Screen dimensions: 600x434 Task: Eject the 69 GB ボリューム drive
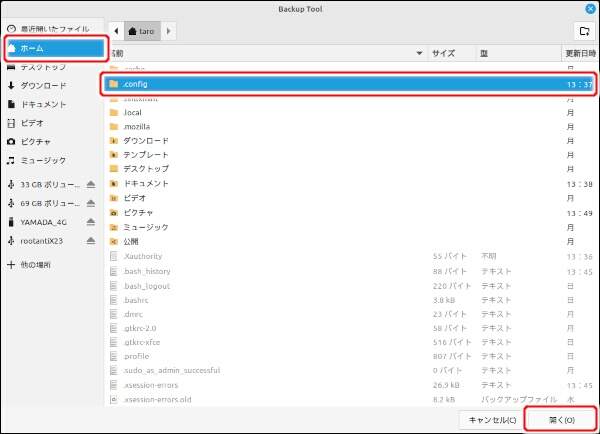pyautogui.click(x=91, y=203)
